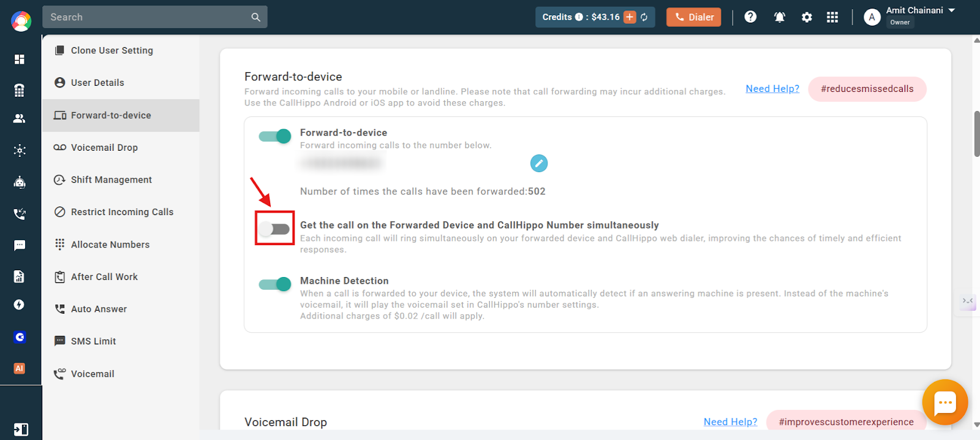The height and width of the screenshot is (440, 980).
Task: Edit the forwarded number with the pencil icon
Action: pos(539,163)
